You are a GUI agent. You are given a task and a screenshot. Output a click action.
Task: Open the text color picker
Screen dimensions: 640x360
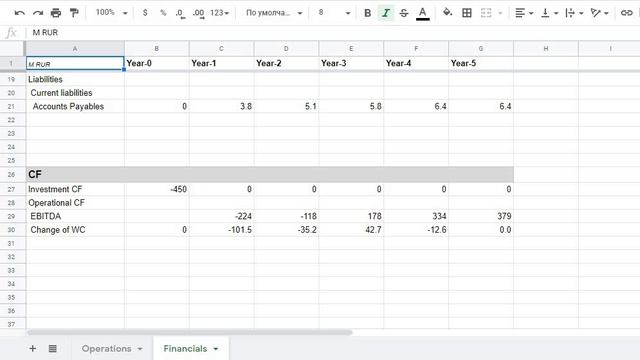(x=422, y=13)
